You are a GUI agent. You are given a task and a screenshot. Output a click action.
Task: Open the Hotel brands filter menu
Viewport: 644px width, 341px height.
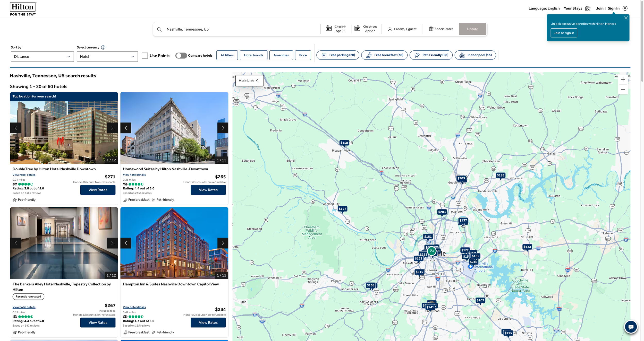[x=253, y=55]
